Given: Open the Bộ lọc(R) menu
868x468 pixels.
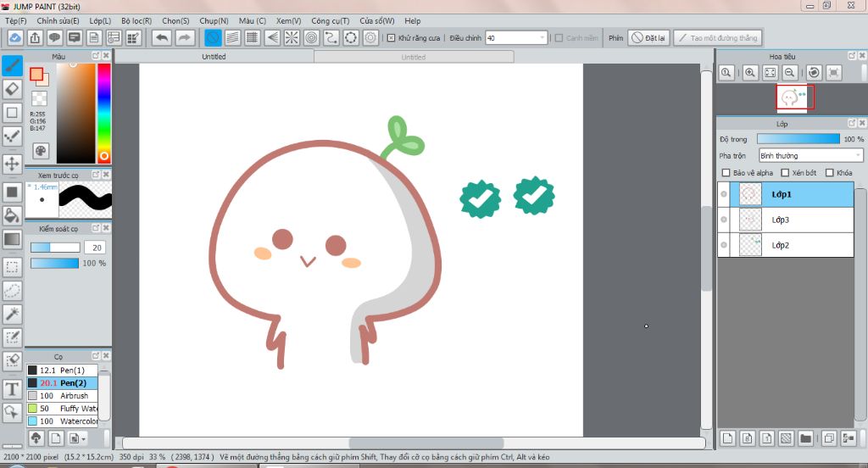Looking at the screenshot, I should click(136, 20).
